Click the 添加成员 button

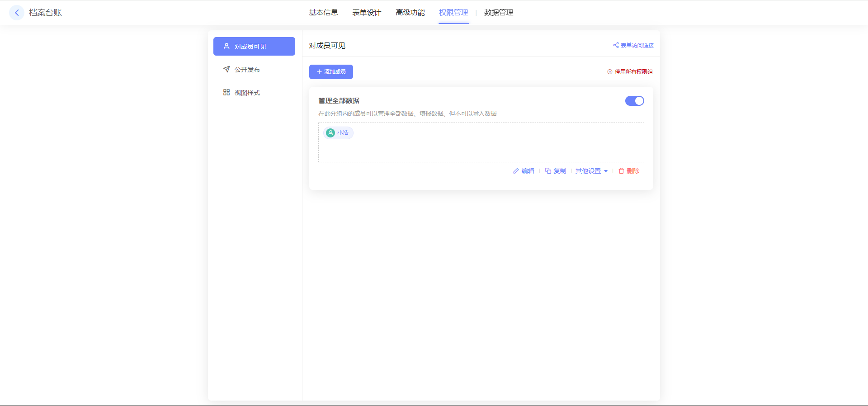(331, 72)
